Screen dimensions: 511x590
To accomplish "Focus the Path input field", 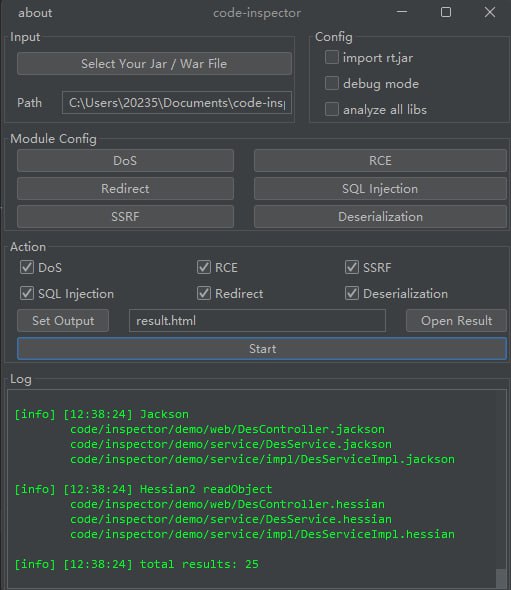I will (177, 103).
